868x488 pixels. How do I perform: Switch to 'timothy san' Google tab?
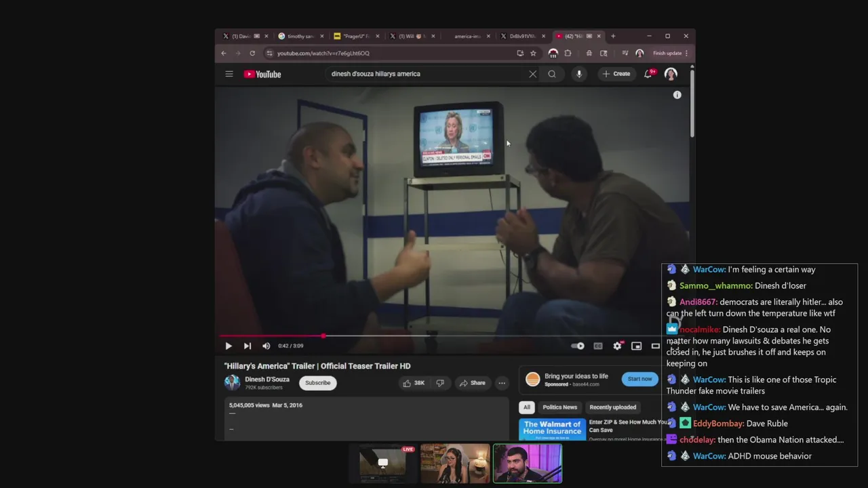301,36
